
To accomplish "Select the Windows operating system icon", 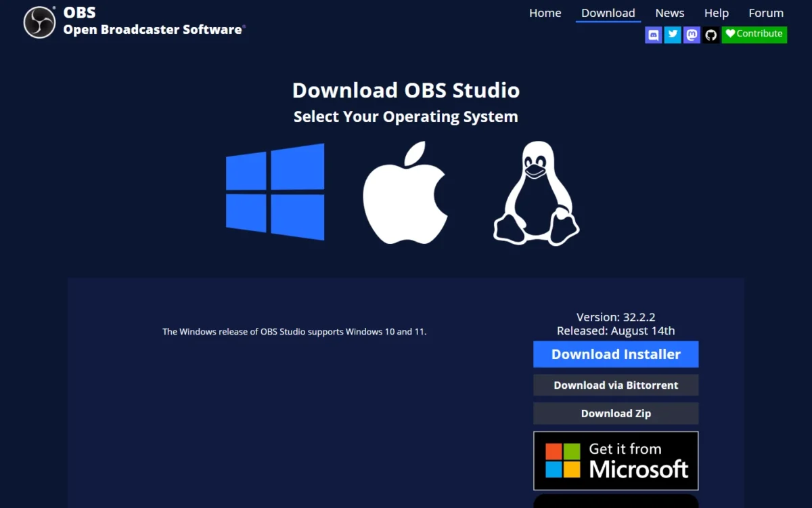I will (x=275, y=192).
